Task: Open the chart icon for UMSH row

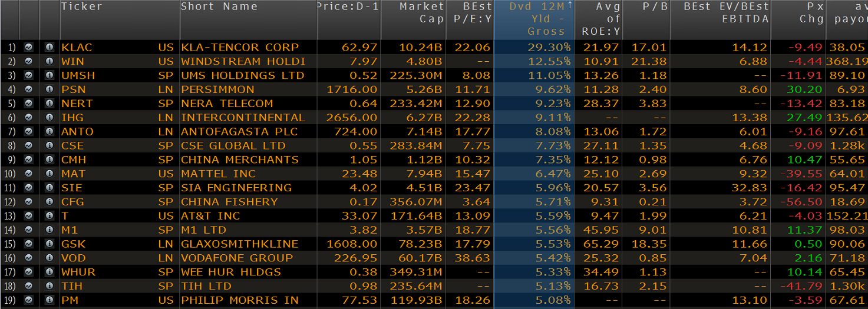Action: click(28, 75)
